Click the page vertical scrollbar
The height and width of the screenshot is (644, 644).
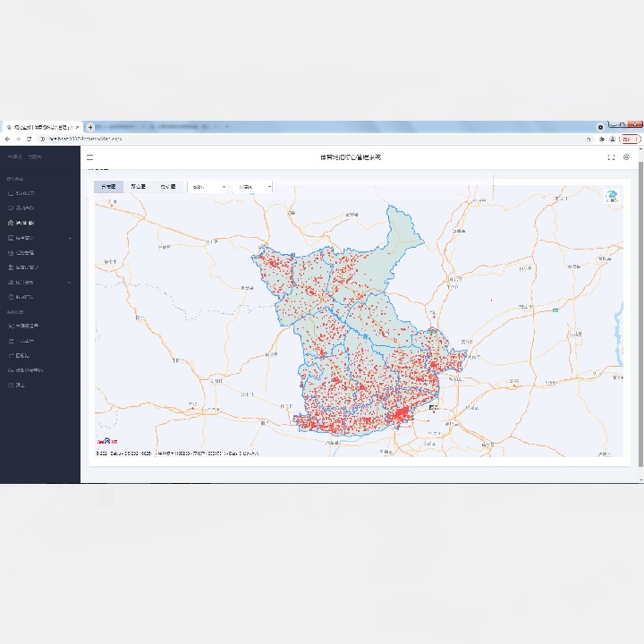pyautogui.click(x=640, y=314)
